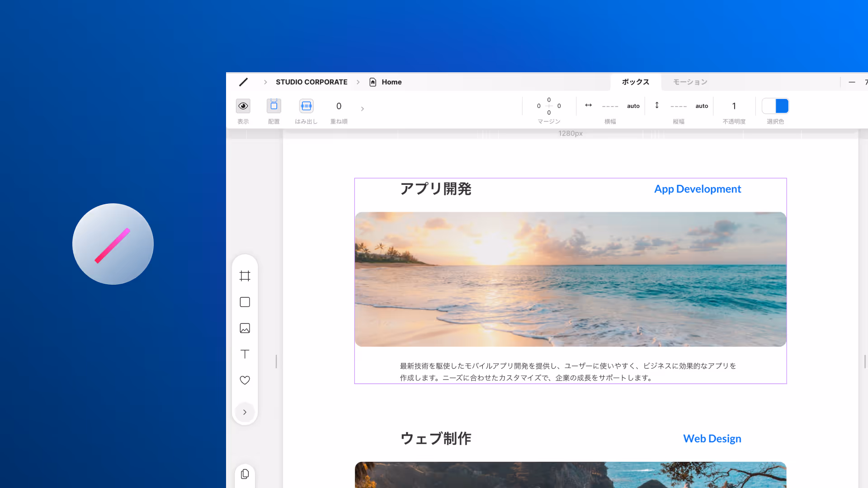868x488 pixels.
Task: Select the frame/section tool in left toolbar
Action: click(245, 276)
